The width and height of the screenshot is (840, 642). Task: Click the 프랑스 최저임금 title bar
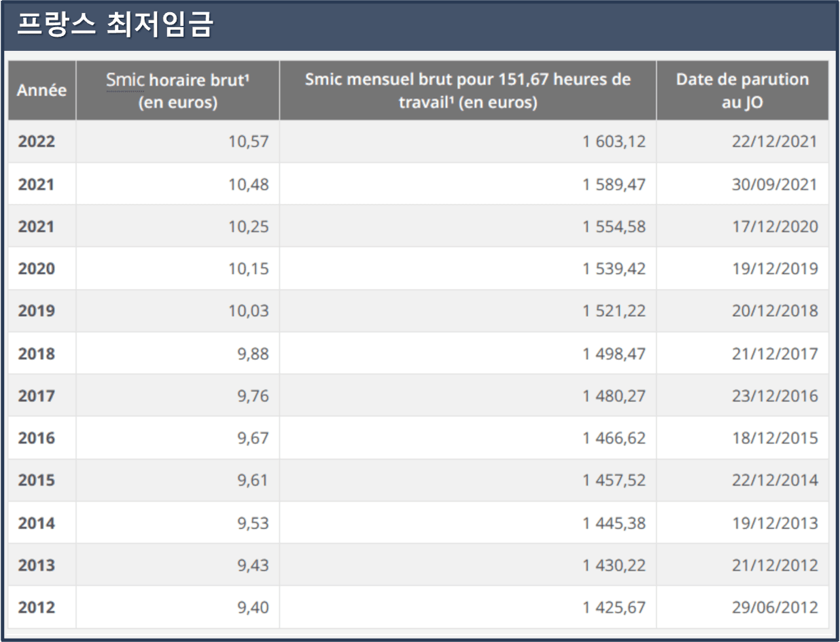[x=419, y=26]
